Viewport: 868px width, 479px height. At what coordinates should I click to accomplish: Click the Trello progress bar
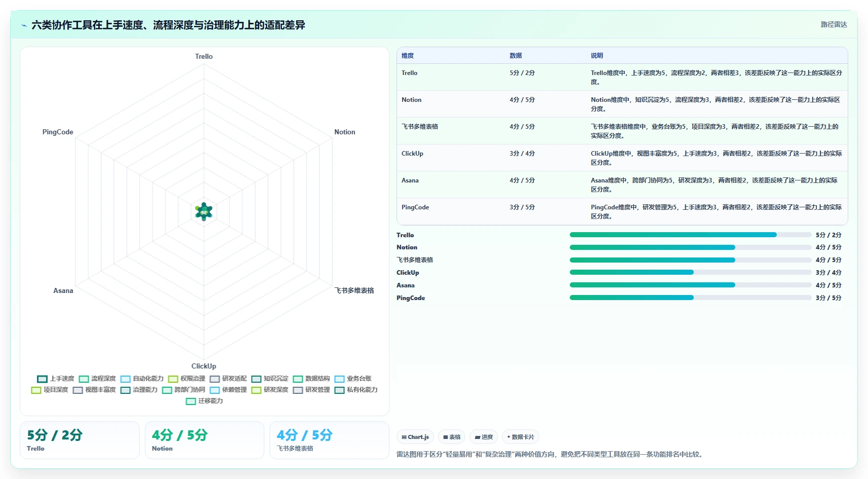690,235
